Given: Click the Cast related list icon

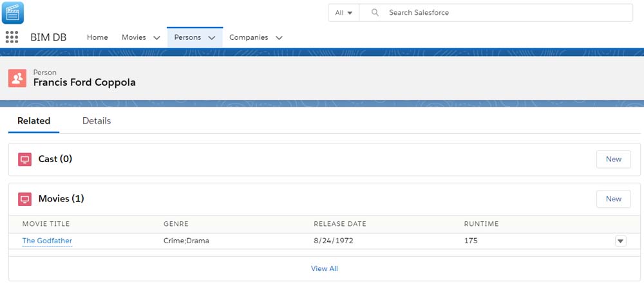Looking at the screenshot, I should point(24,160).
